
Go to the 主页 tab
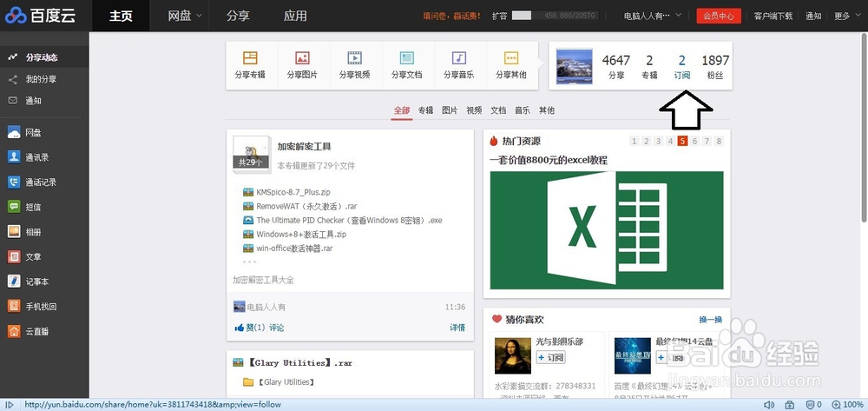(x=121, y=16)
